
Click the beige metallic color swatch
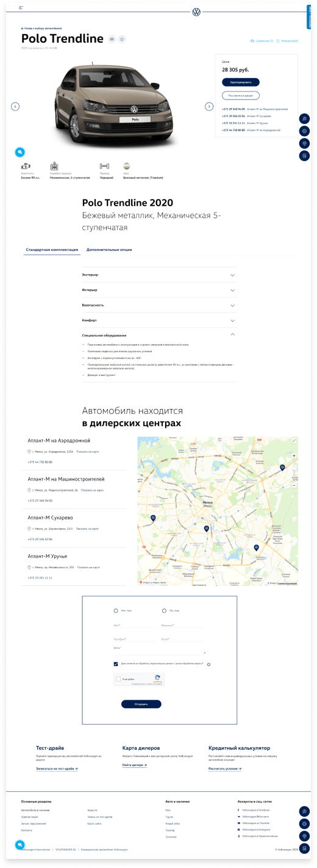pos(127,165)
